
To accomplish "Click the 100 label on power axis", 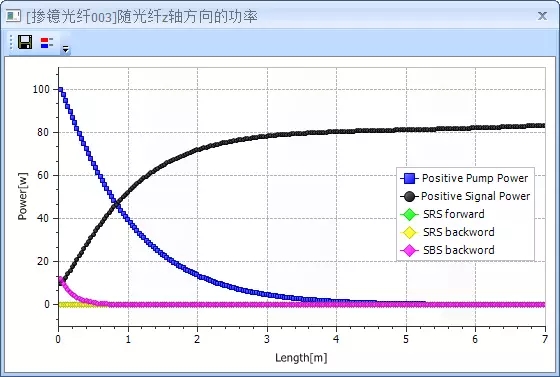I will 41,89.
